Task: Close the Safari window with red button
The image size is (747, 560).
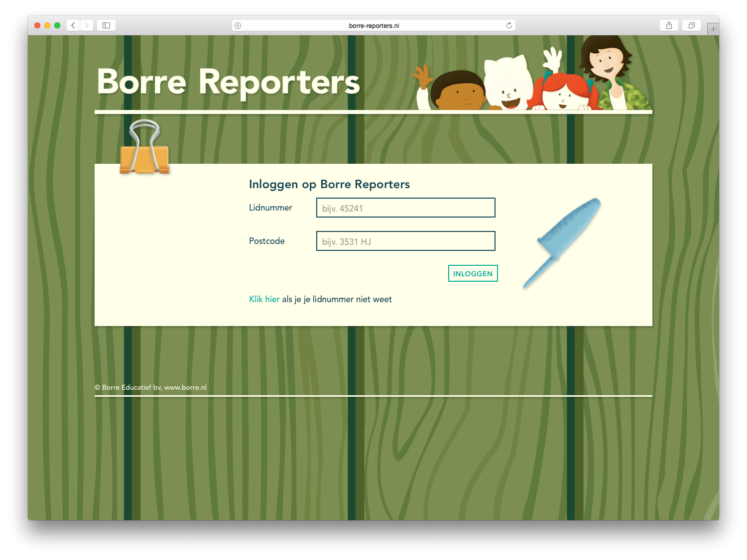Action: pyautogui.click(x=37, y=25)
